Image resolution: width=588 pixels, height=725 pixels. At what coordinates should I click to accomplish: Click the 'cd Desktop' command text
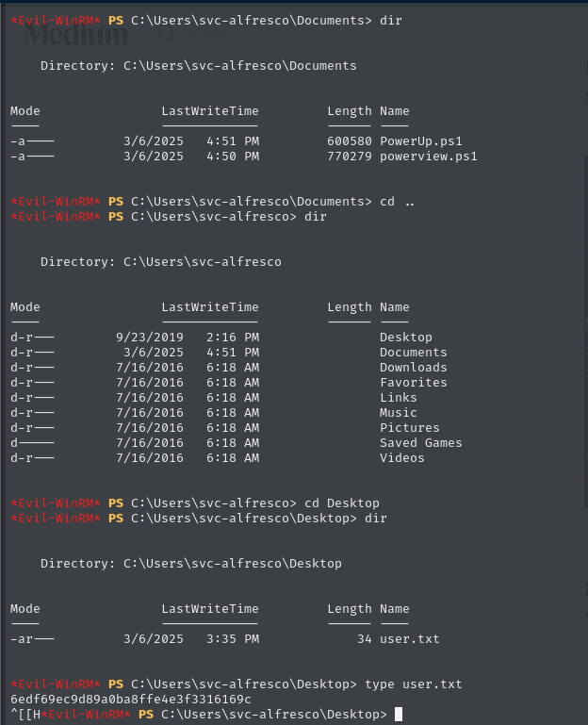(x=342, y=503)
